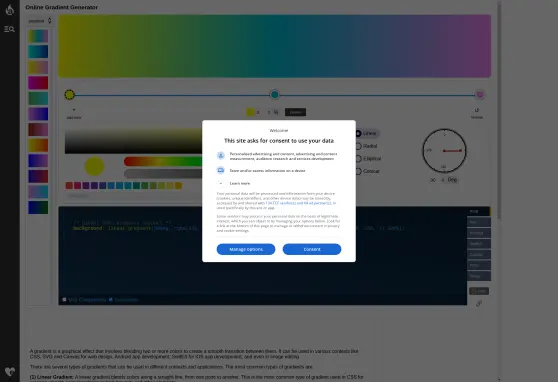Click the flame logo icon in sidebar

pyautogui.click(x=10, y=9)
